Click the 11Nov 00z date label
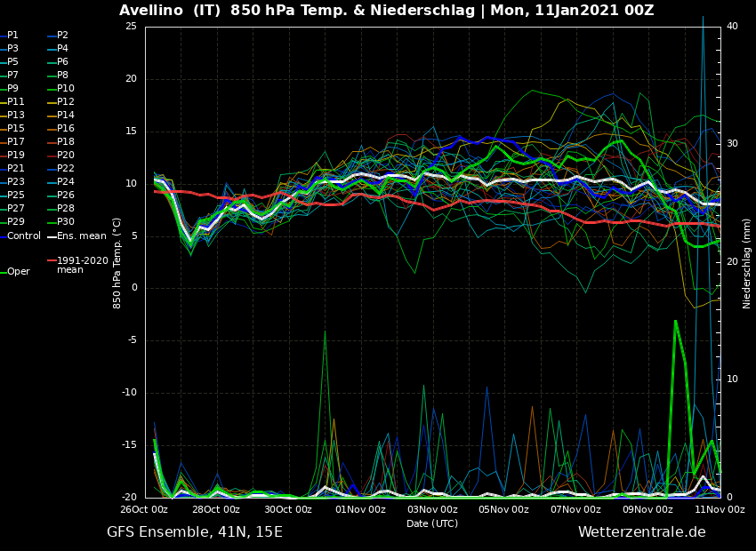756x551 pixels. (x=720, y=509)
